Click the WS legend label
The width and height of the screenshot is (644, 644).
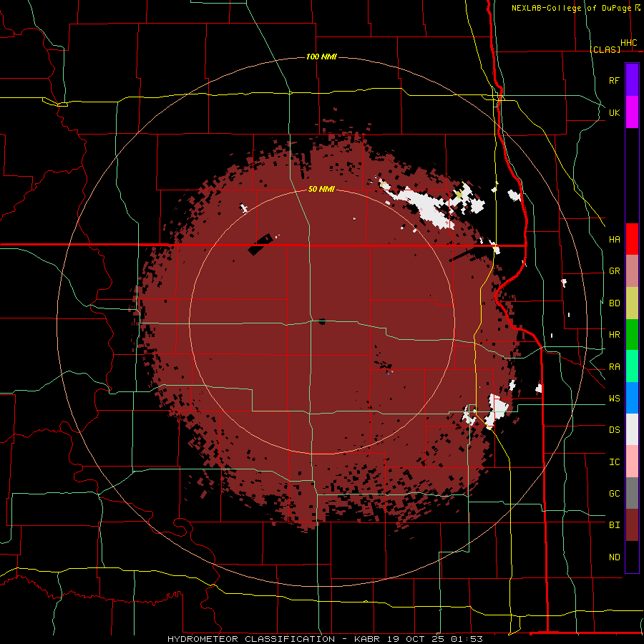[x=614, y=399]
